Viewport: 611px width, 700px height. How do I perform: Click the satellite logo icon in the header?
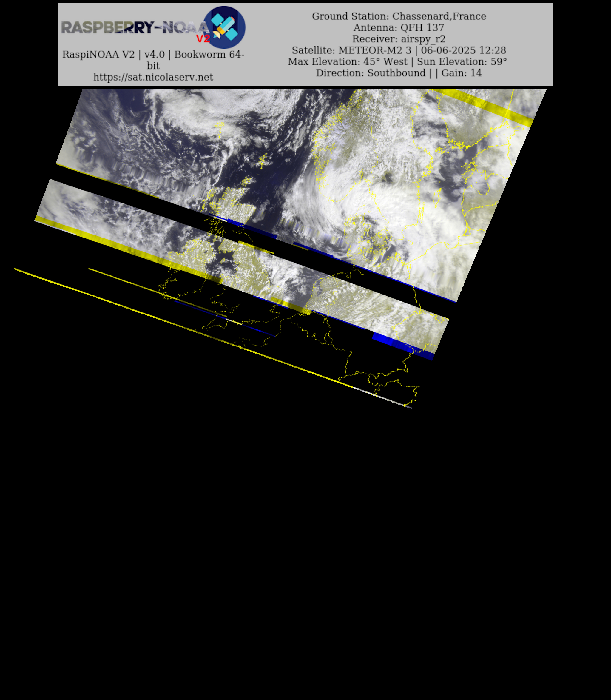point(224,27)
